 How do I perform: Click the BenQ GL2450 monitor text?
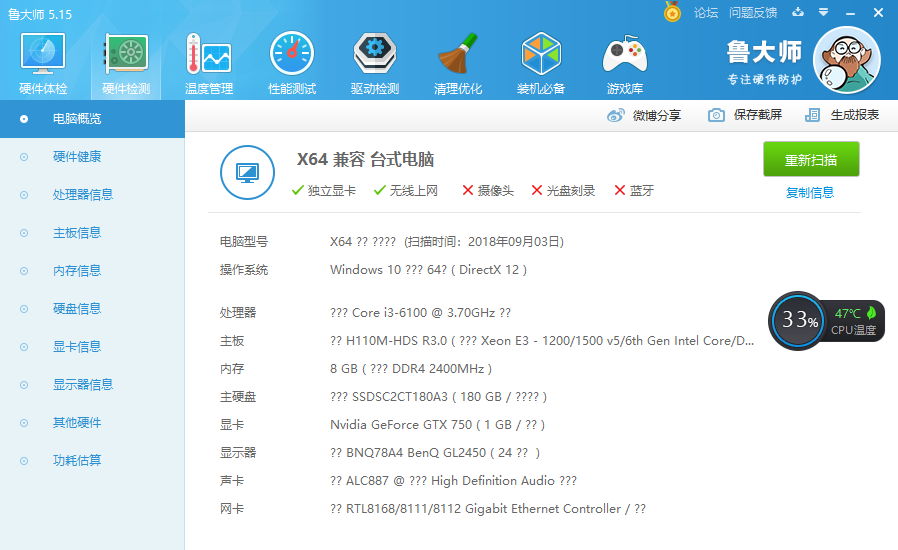[435, 453]
